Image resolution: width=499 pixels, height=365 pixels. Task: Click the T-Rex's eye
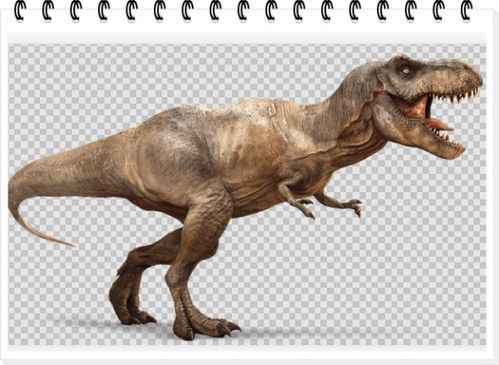pyautogui.click(x=406, y=70)
